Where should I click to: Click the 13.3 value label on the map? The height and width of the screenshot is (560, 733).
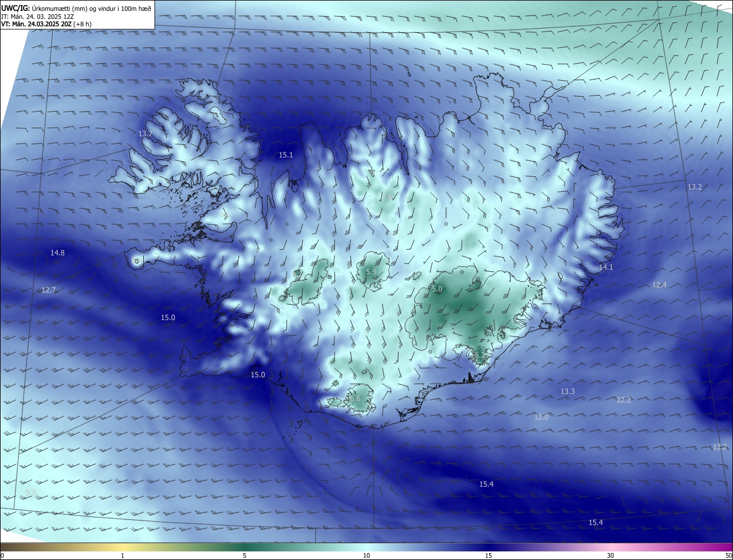(x=568, y=392)
